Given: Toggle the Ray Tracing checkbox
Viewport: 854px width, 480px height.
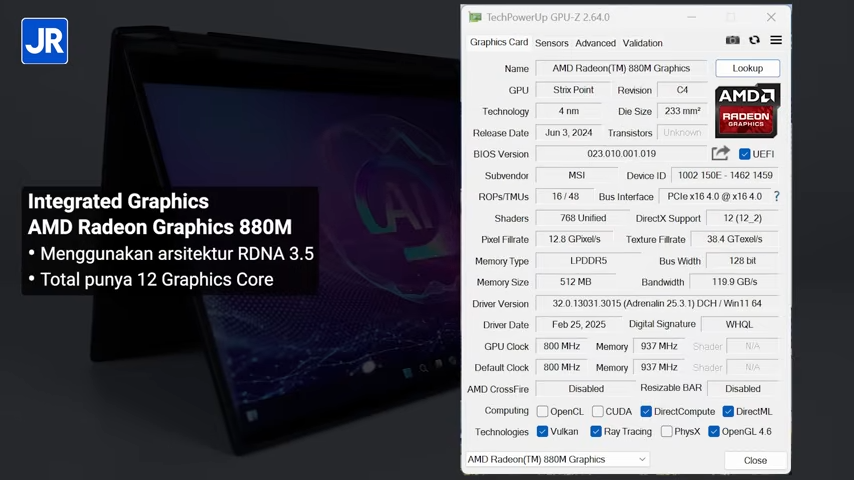Looking at the screenshot, I should click(596, 432).
